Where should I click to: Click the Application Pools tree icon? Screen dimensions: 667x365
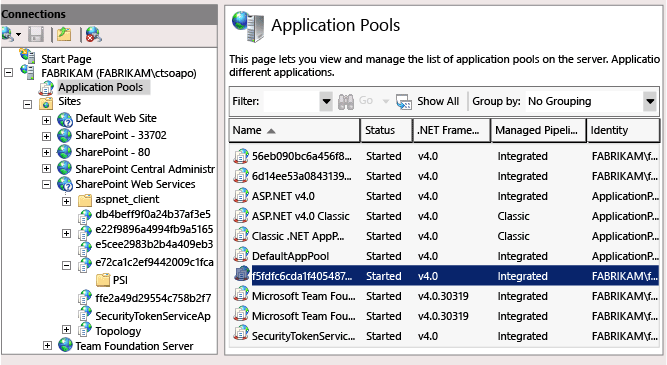pos(46,88)
